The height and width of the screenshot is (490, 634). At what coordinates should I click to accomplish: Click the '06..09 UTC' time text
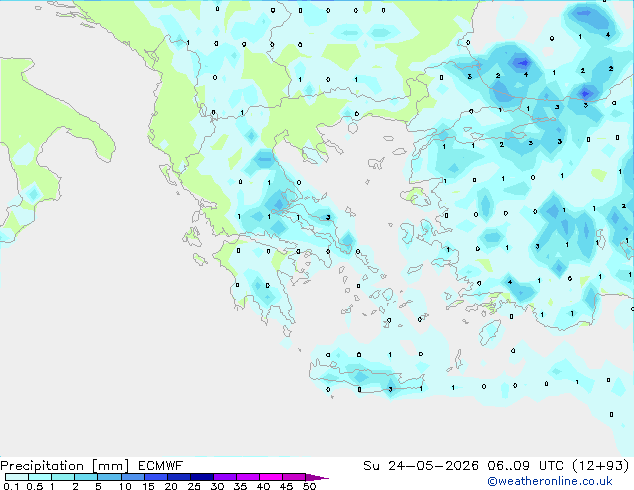coord(525,466)
